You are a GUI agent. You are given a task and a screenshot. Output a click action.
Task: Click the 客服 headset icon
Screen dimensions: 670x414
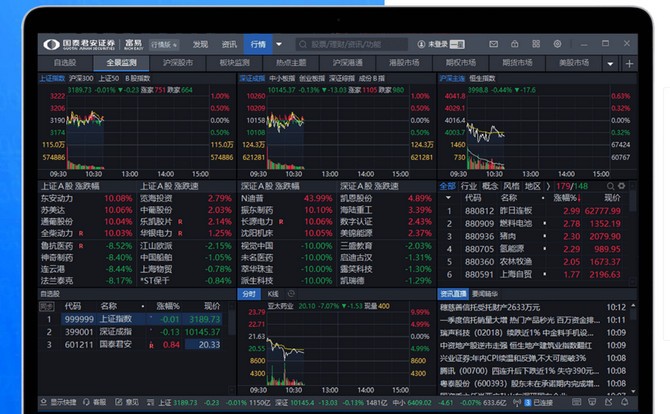pyautogui.click(x=86, y=402)
